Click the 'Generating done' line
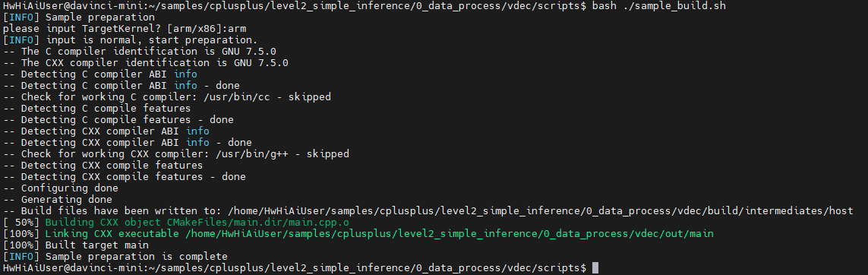868x275 pixels. coord(58,200)
